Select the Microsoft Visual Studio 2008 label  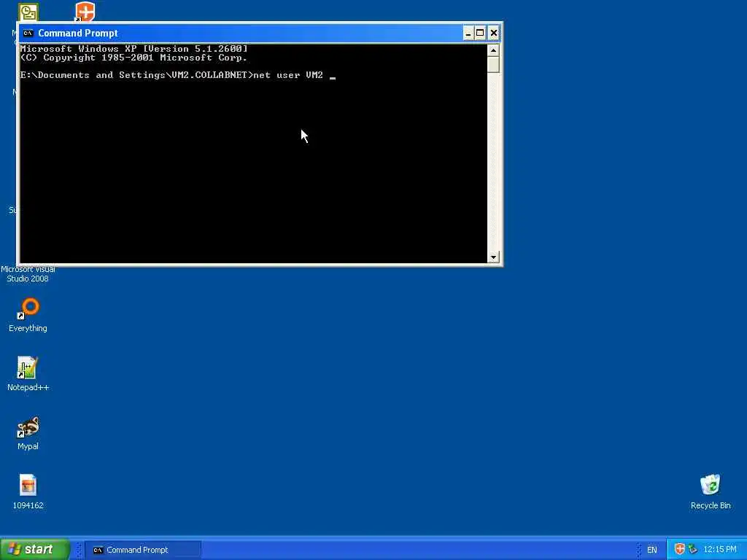[x=28, y=274]
